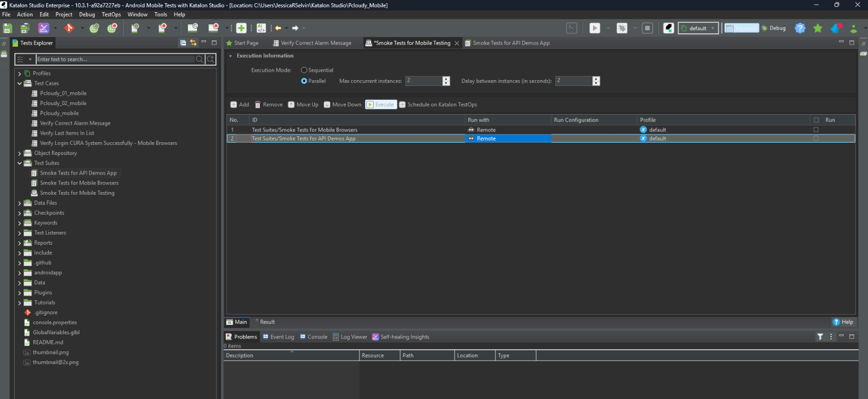Viewport: 868px width, 399px height.
Task: Click the Help button at bottom right
Action: click(843, 322)
